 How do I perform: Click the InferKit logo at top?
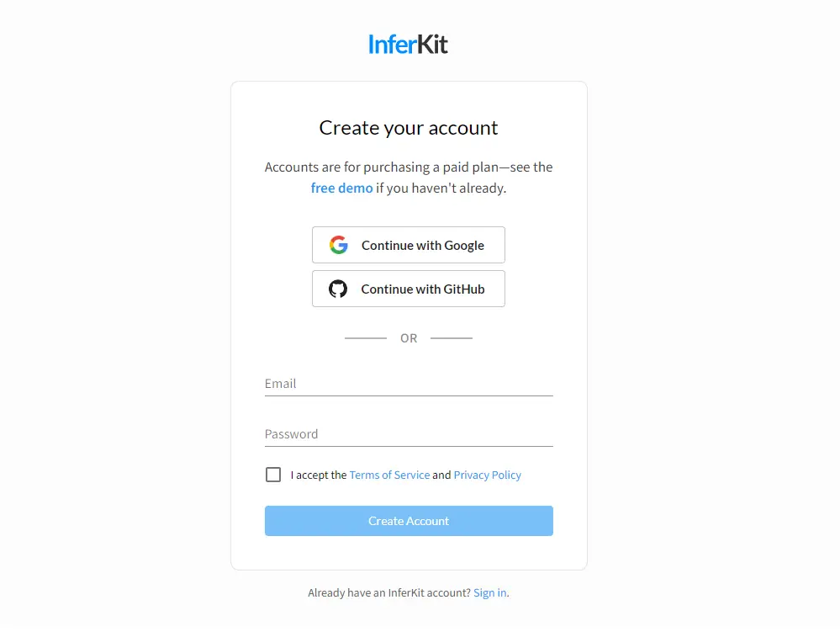click(x=408, y=44)
